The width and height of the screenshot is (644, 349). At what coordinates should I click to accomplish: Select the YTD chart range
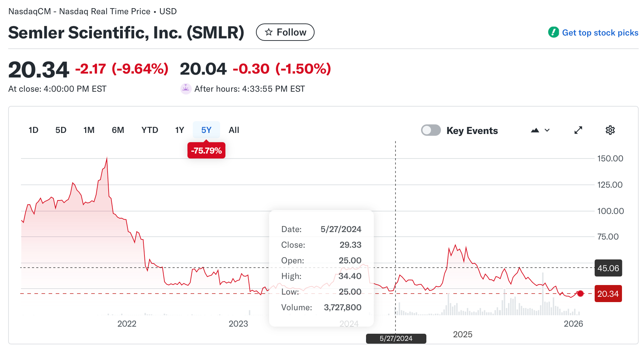(x=149, y=130)
